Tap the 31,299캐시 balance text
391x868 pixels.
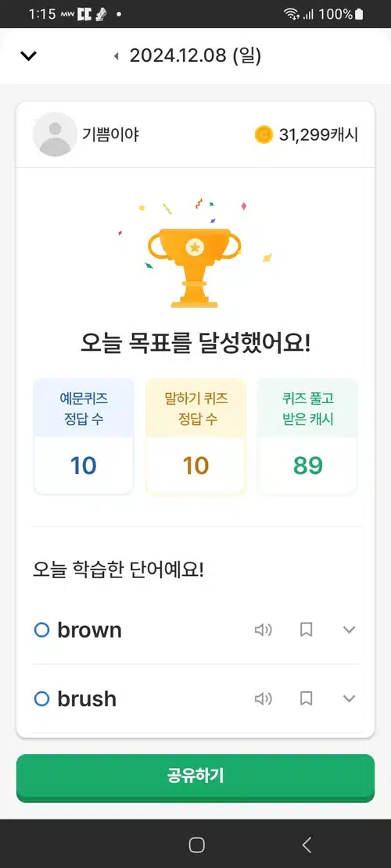318,134
